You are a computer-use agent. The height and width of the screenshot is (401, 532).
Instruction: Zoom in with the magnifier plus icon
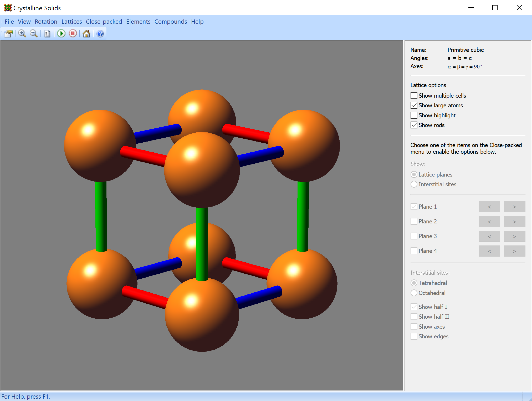22,34
